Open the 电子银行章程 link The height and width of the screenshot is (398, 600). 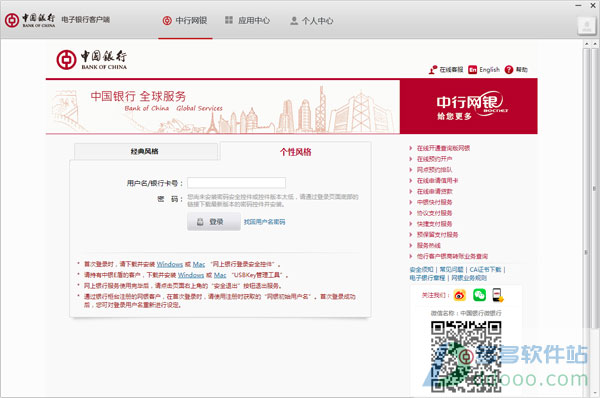click(x=427, y=278)
